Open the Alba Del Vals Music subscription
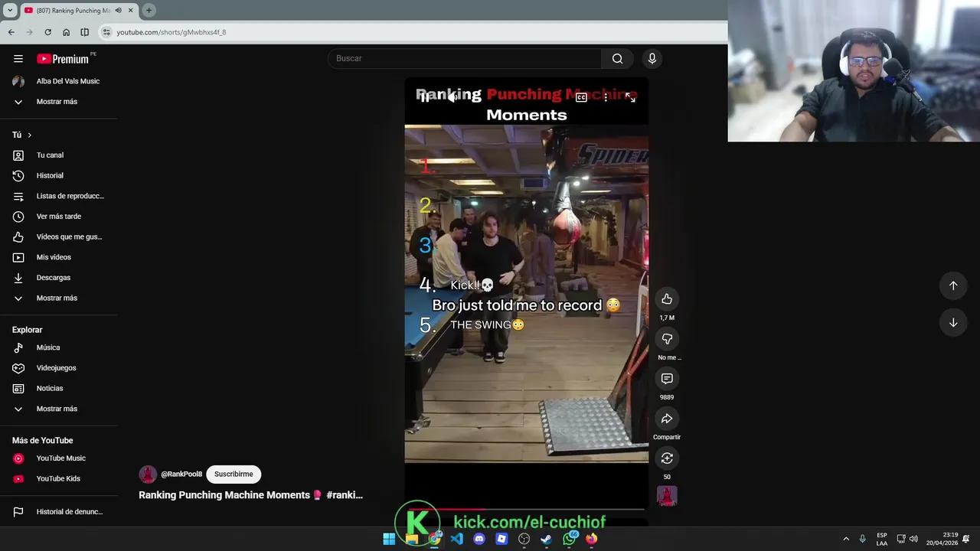Screen dimensions: 980x551 [59, 81]
